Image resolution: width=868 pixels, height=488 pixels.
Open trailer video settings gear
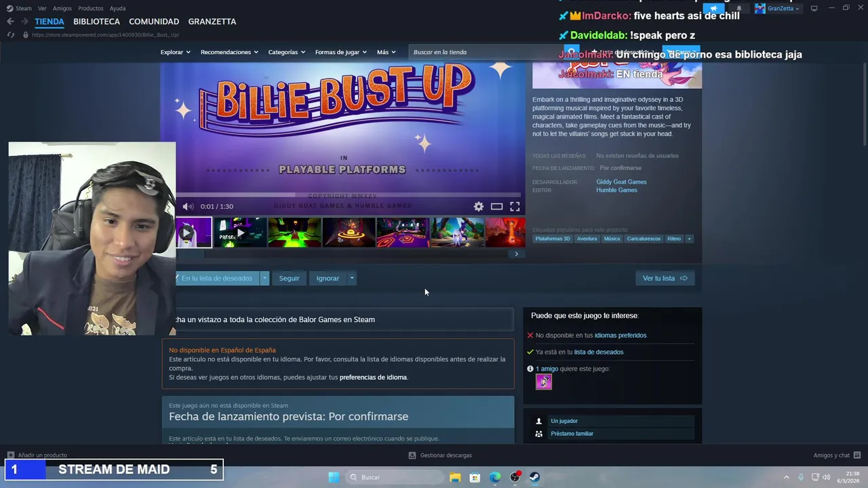(479, 207)
